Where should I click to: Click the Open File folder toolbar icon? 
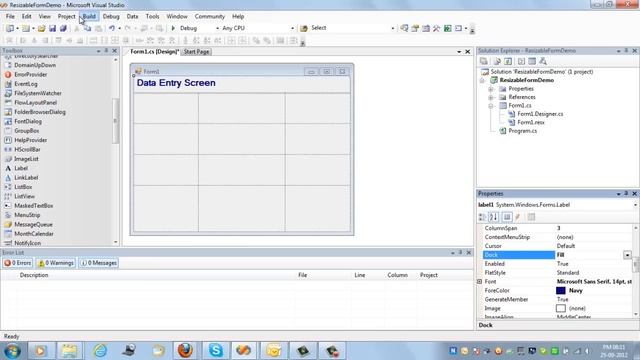coord(42,29)
